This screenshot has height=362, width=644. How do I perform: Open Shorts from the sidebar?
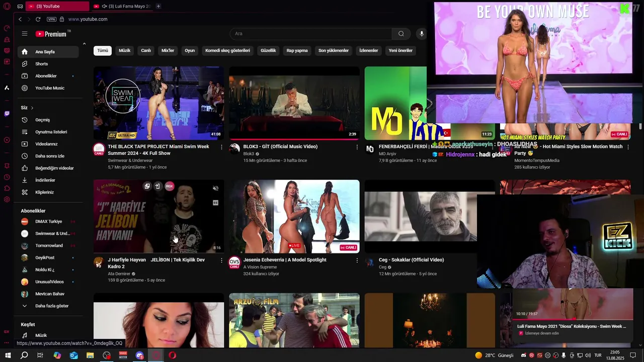(48, 64)
